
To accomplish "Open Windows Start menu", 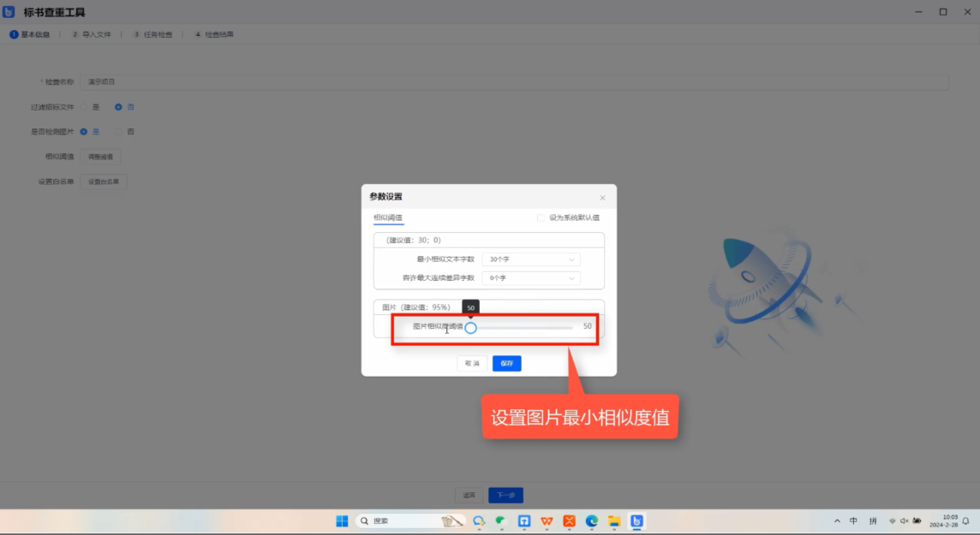I will 342,521.
